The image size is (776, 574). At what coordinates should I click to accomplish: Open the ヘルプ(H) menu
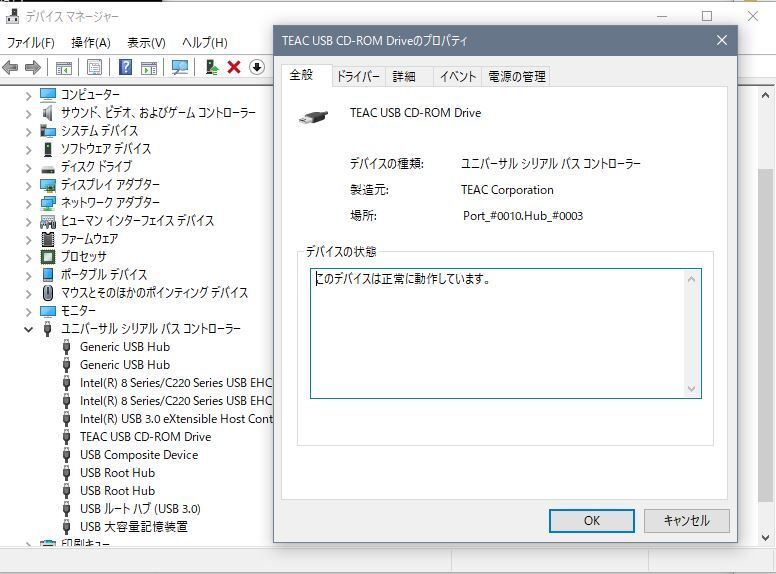(x=204, y=43)
